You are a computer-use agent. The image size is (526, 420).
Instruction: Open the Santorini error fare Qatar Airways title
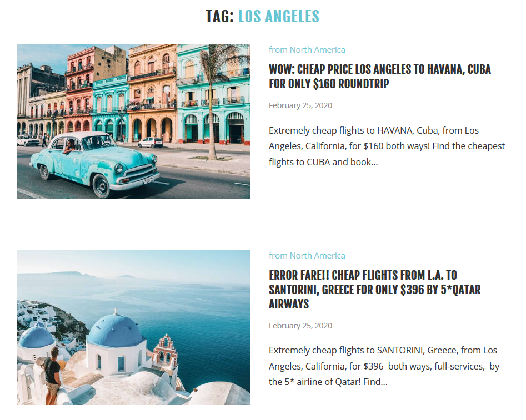tap(375, 290)
